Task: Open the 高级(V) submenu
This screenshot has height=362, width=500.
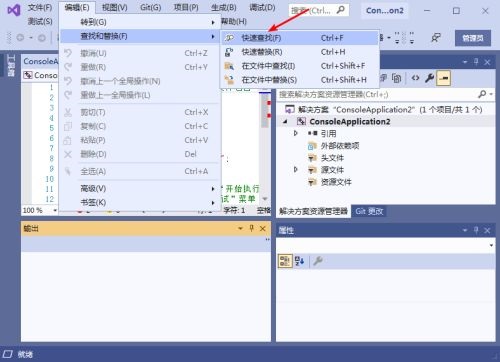Action: tap(140, 189)
